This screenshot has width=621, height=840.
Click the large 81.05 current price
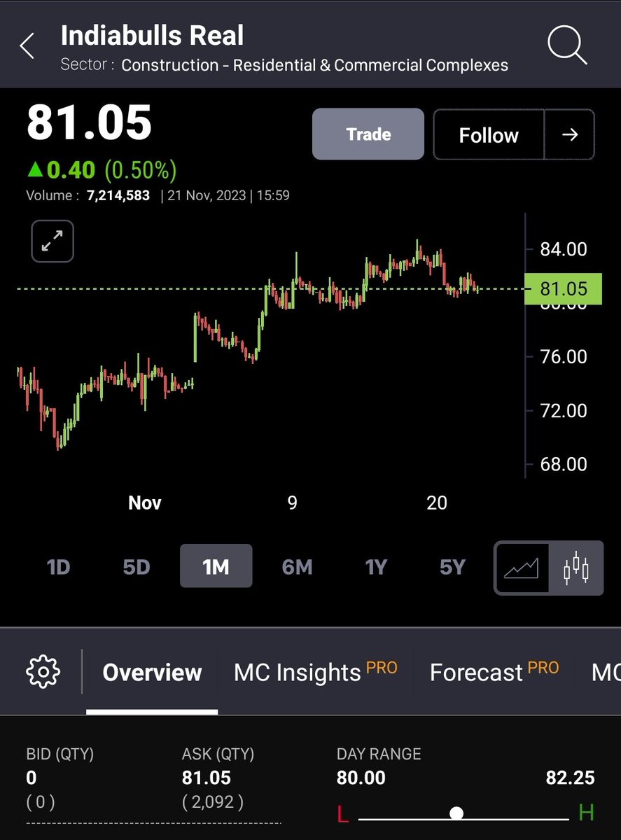pyautogui.click(x=89, y=122)
